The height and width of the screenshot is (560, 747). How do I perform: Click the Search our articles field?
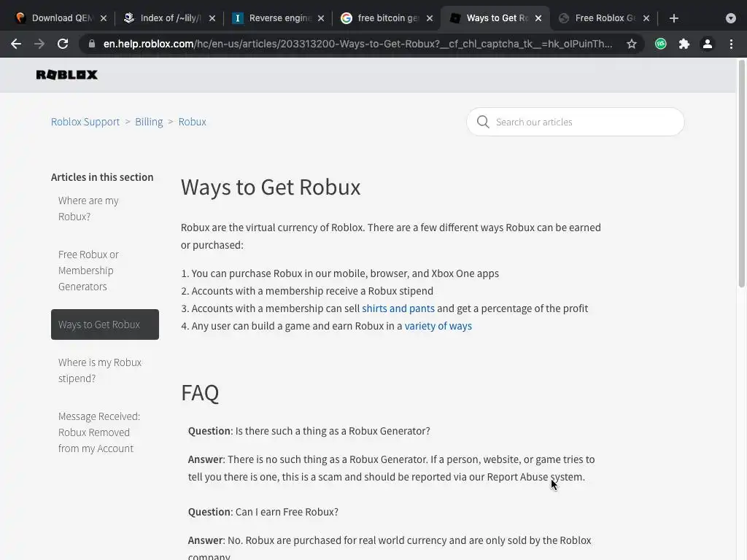point(576,122)
